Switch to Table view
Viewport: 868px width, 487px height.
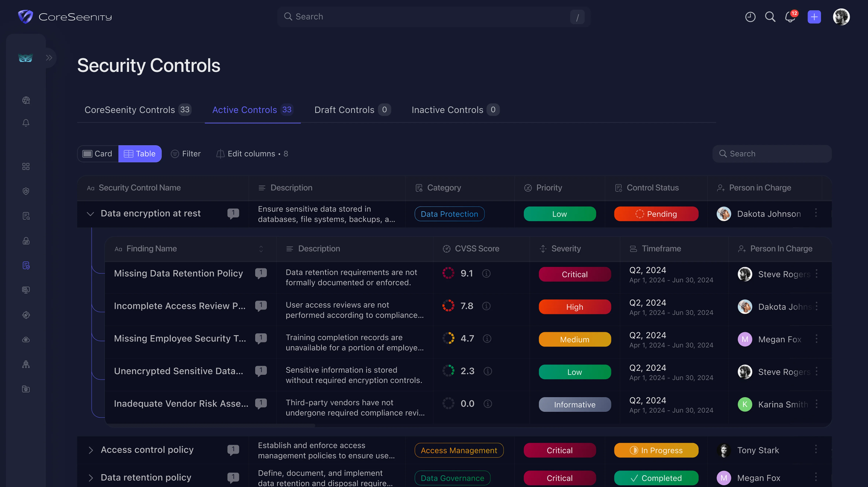140,154
